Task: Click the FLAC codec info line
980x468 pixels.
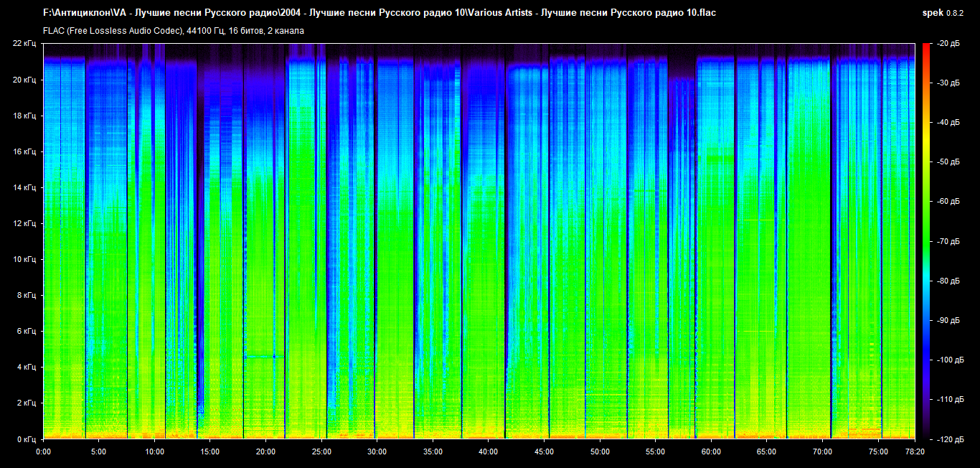Action: 174,31
